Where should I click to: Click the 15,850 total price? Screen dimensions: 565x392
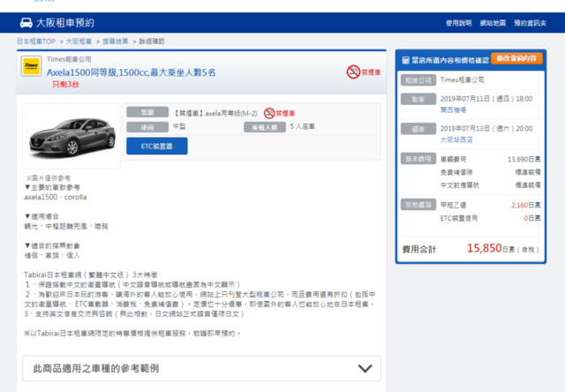coord(485,248)
